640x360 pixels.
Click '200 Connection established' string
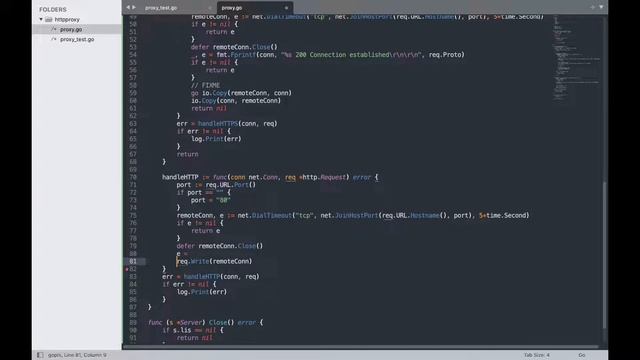[342, 55]
